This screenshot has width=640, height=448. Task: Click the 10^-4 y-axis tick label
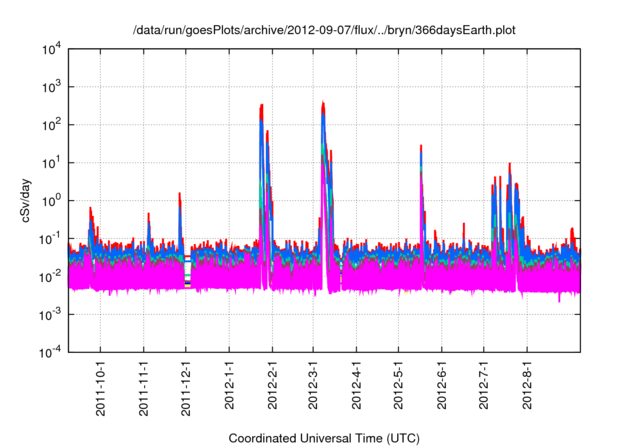pos(51,351)
